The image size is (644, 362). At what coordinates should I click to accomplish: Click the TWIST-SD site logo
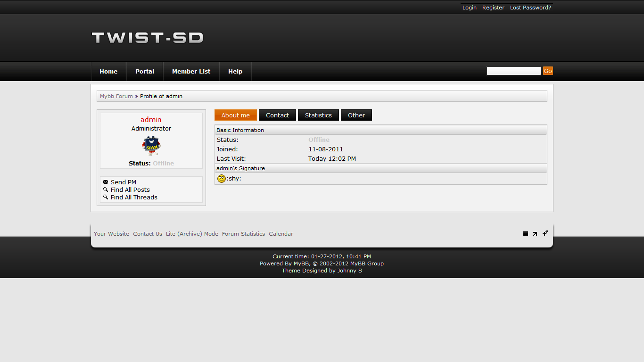point(148,38)
